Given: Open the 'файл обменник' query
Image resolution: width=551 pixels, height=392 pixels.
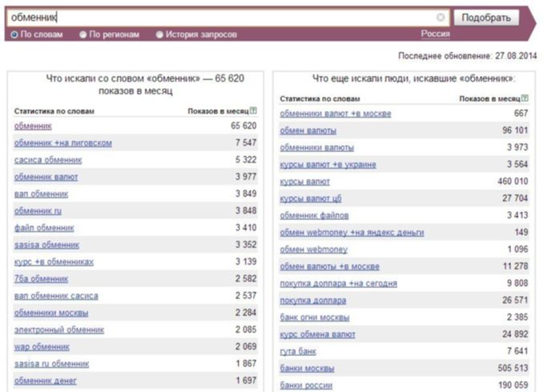Looking at the screenshot, I should tap(44, 228).
